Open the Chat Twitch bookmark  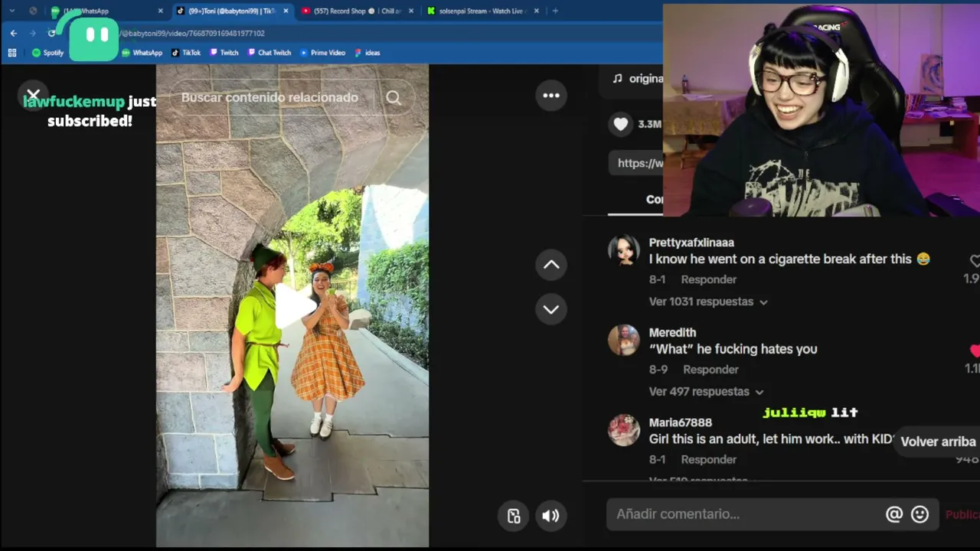click(x=269, y=53)
